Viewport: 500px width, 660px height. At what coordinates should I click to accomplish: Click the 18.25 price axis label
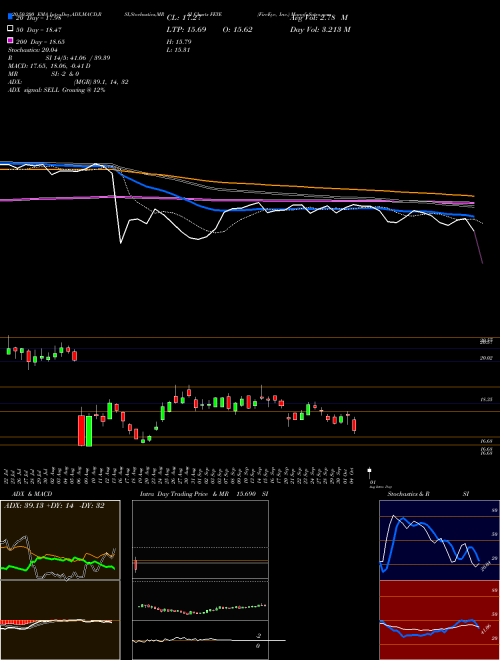click(486, 399)
